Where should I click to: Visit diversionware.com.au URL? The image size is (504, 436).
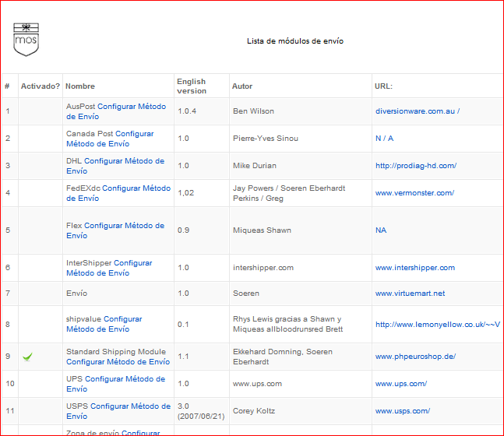coord(418,111)
